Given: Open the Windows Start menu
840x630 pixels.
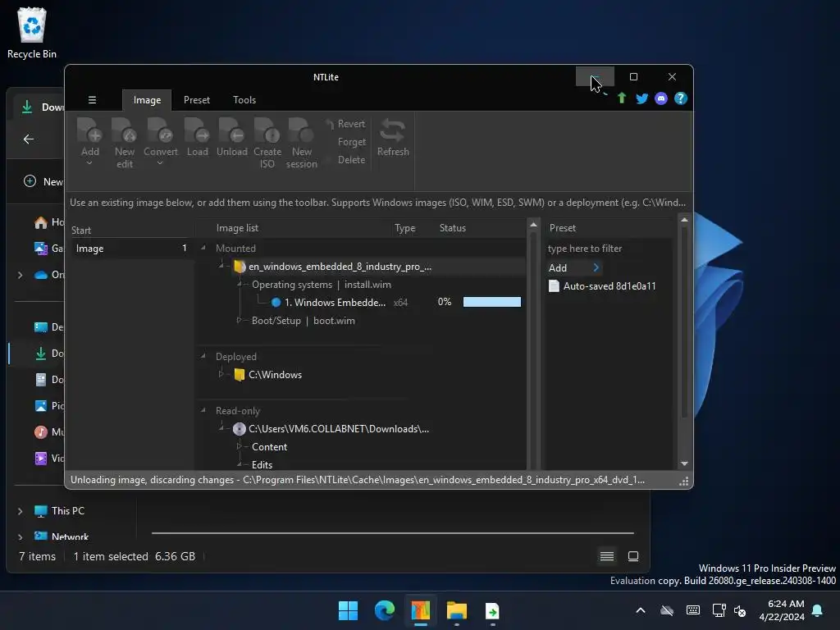Looking at the screenshot, I should 348,610.
